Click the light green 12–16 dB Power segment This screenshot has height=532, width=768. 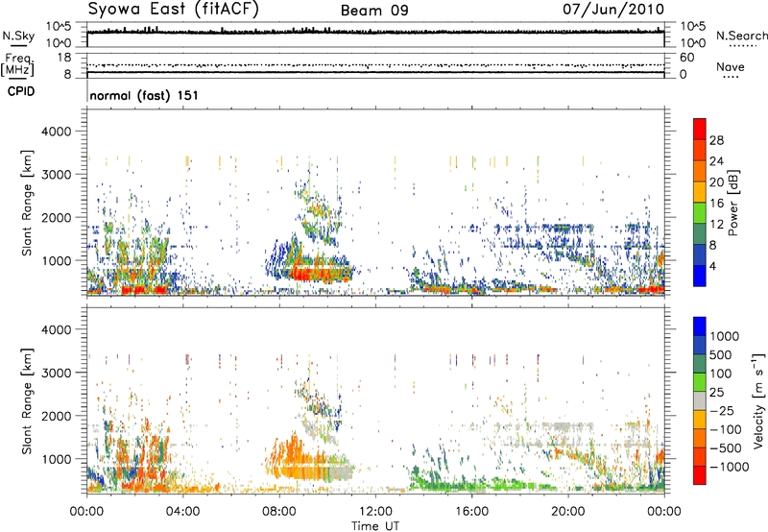(x=700, y=213)
